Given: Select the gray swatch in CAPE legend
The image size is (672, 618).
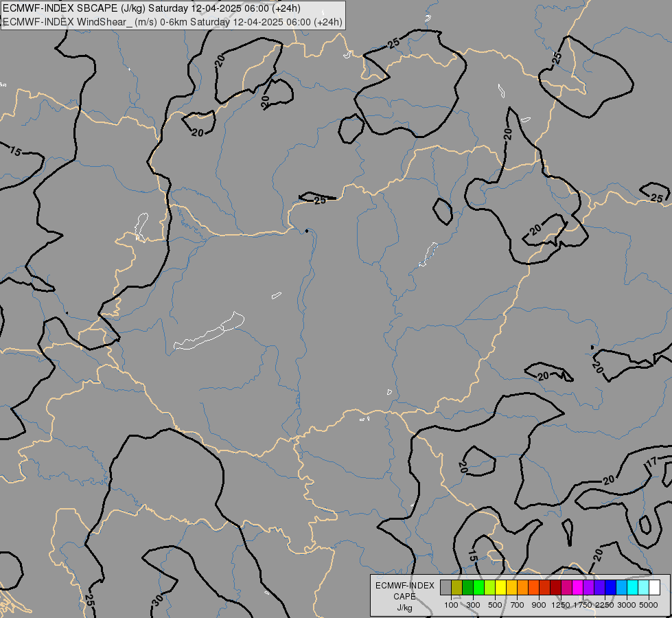Looking at the screenshot, I should pyautogui.click(x=445, y=587).
